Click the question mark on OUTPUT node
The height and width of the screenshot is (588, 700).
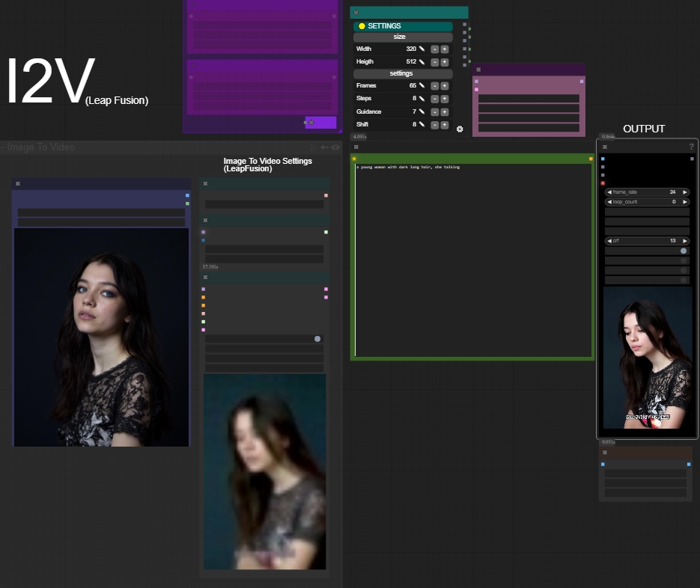pyautogui.click(x=692, y=147)
